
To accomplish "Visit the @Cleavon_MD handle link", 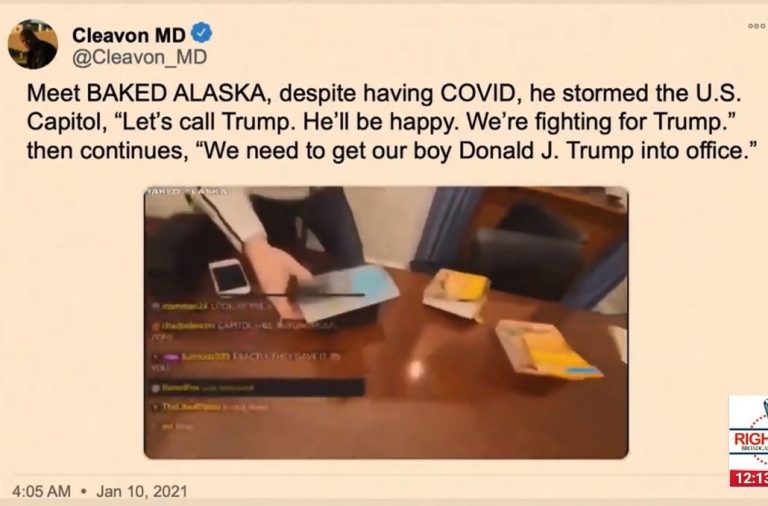I will (x=140, y=57).
